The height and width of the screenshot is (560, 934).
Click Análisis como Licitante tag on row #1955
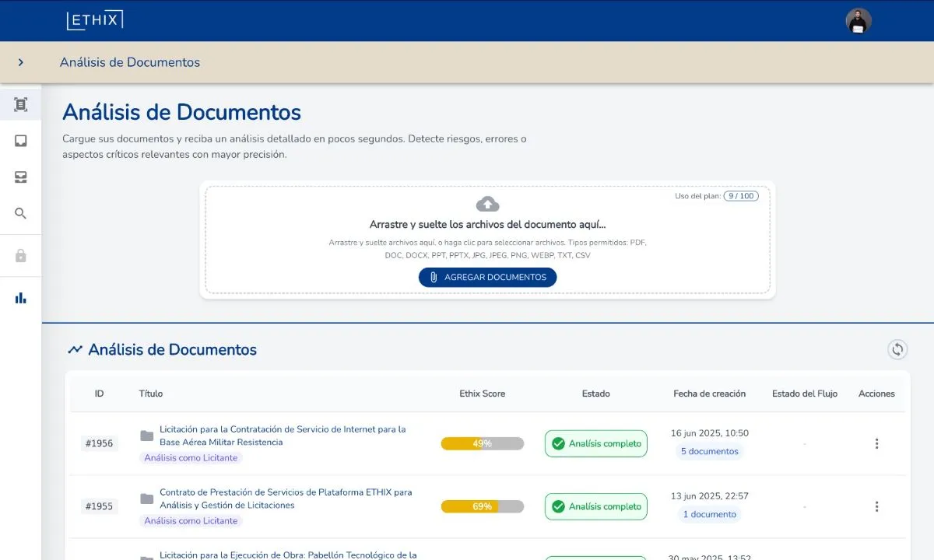(191, 521)
